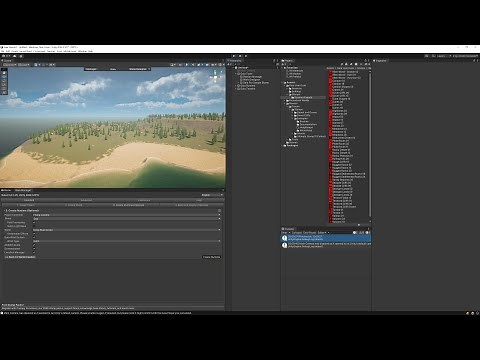Select the highlighted folder in Project tree

[303, 97]
